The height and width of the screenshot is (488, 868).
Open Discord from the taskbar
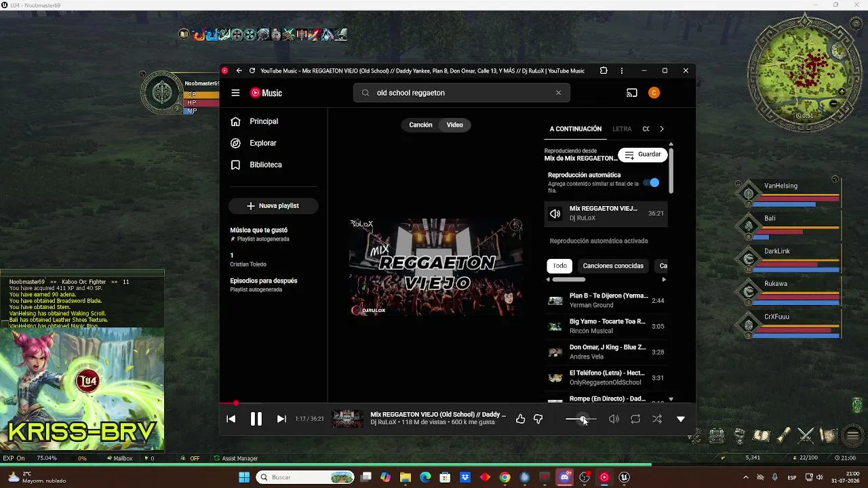[564, 477]
